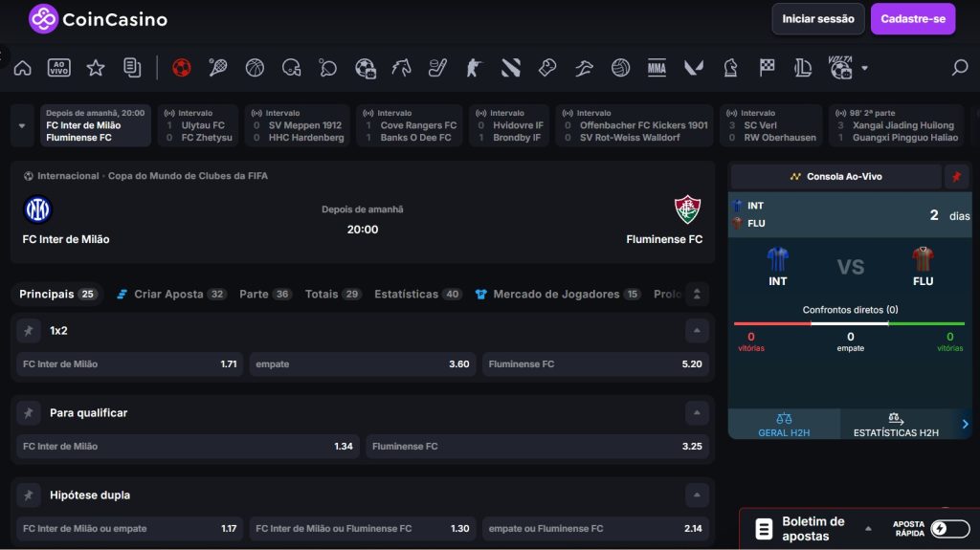
Task: Open the Internacional breadcrumb link
Action: click(68, 176)
